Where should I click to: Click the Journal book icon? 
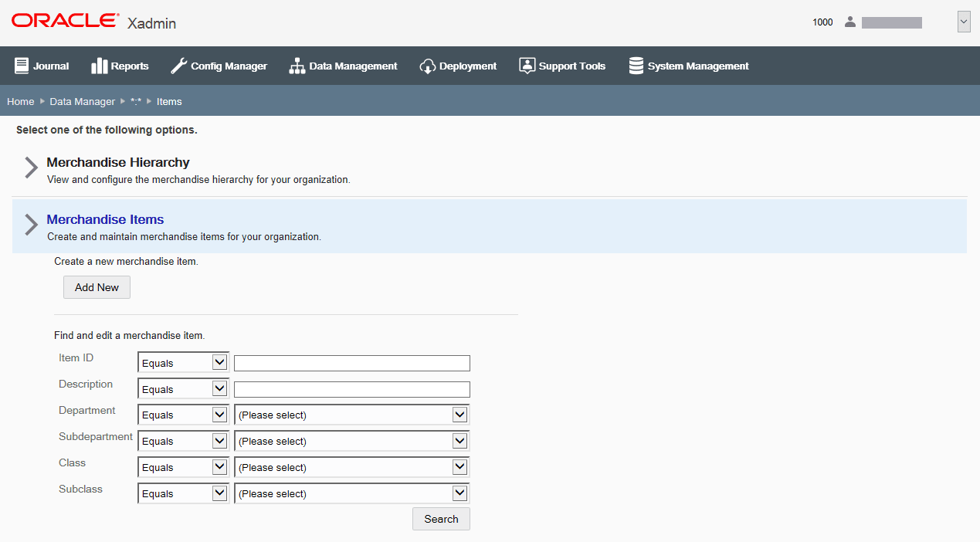pyautogui.click(x=21, y=66)
